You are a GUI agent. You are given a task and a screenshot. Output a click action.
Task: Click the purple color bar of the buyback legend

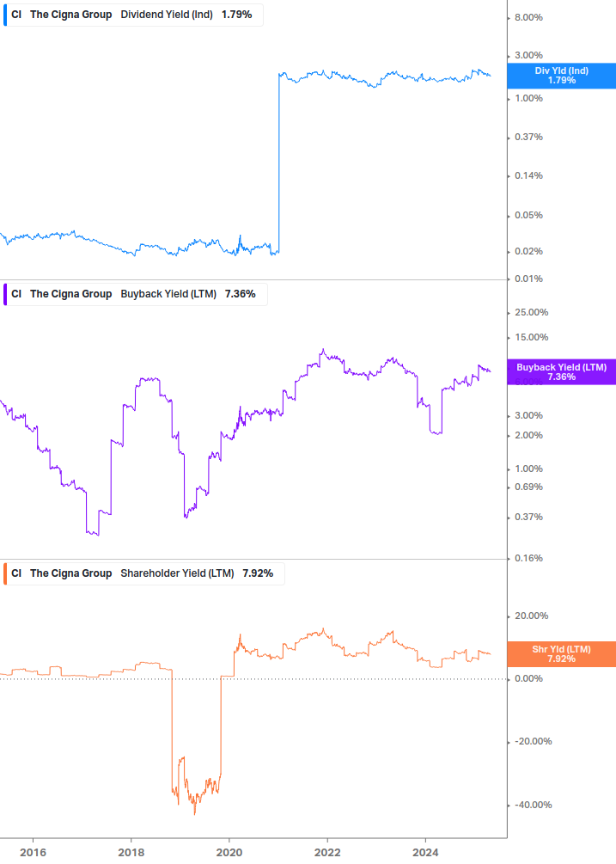[x=5, y=294]
